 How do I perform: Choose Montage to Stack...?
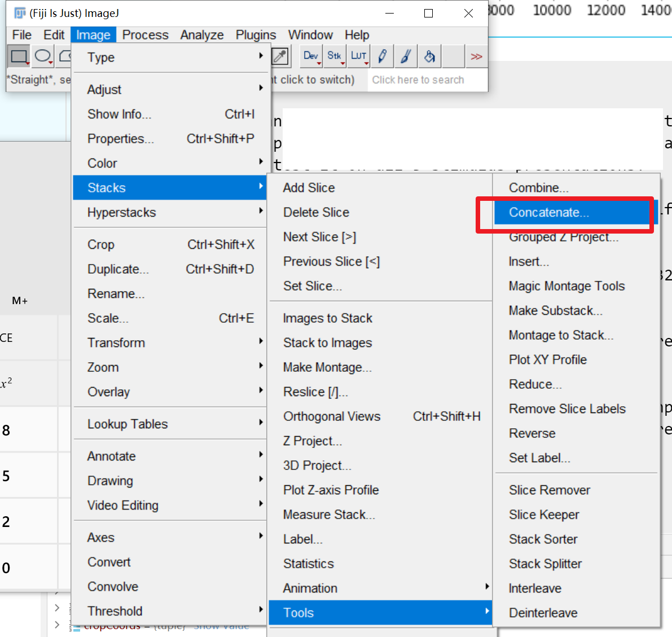pyautogui.click(x=576, y=335)
